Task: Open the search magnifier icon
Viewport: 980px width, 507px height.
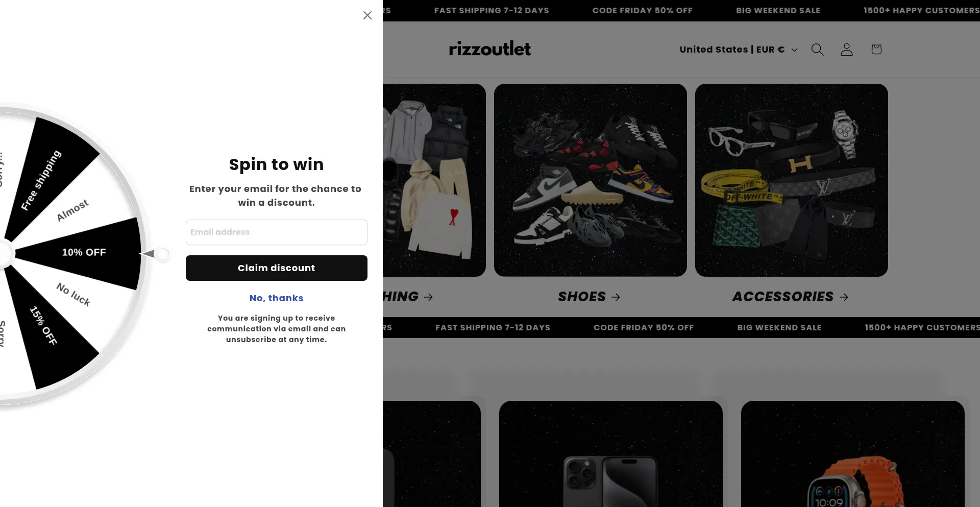Action: pos(818,50)
